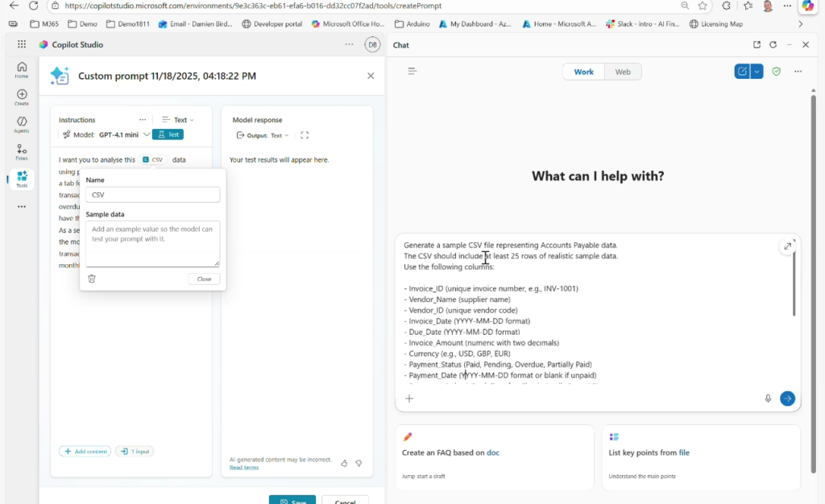The image size is (825, 504).
Task: Open Flows in left sidebar
Action: point(22,152)
